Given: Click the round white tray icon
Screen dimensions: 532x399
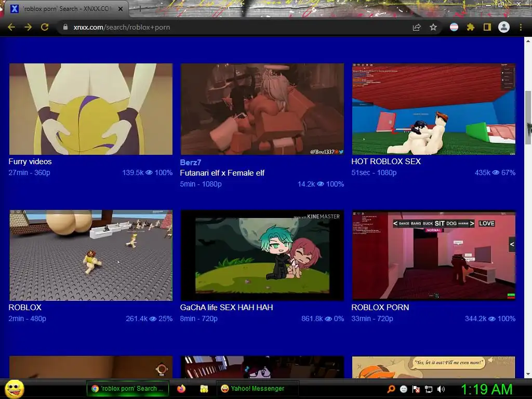Looking at the screenshot, I should [403, 389].
